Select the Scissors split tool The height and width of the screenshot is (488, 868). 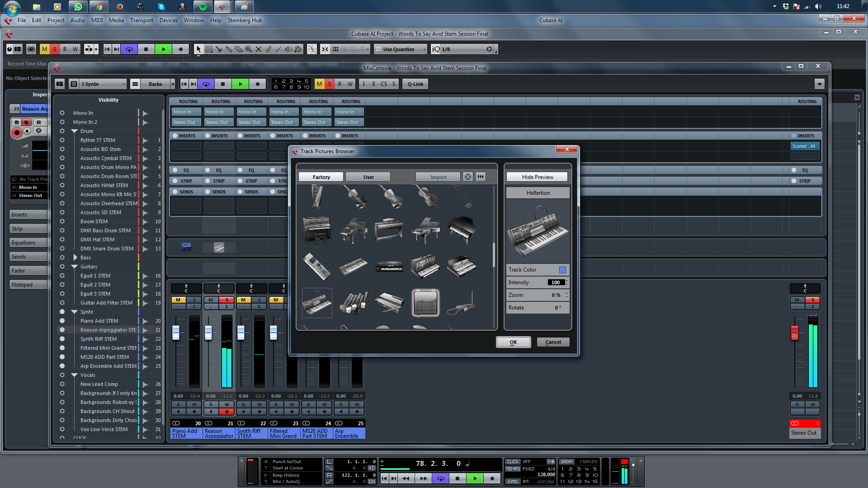pos(219,49)
